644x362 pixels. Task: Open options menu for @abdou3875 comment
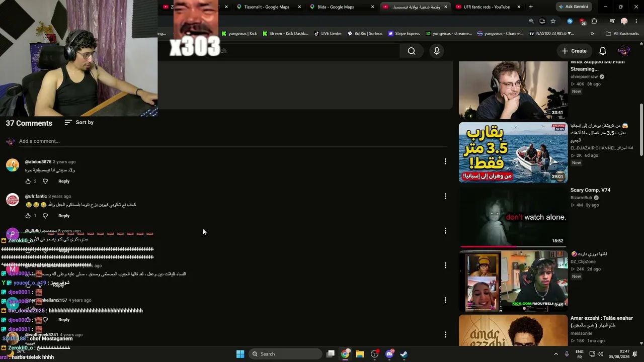tap(445, 161)
